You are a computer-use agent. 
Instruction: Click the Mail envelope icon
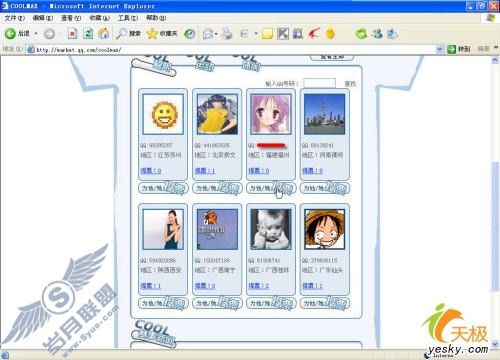coord(208,33)
